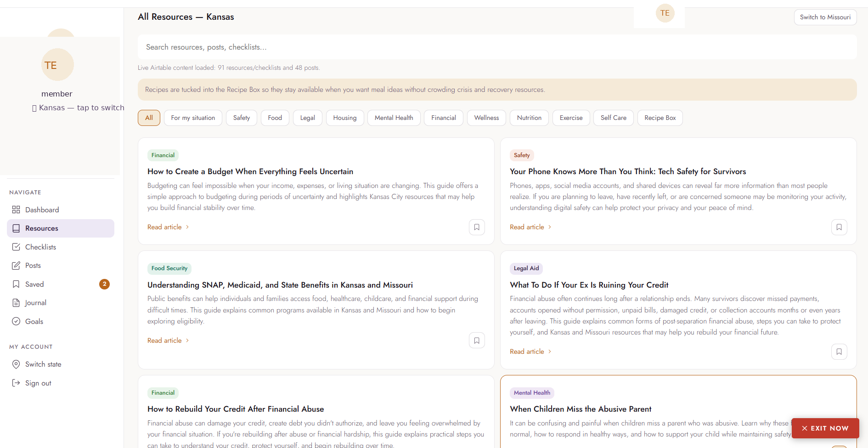Image resolution: width=868 pixels, height=448 pixels.
Task: Filter resources by Financial
Action: tap(444, 118)
